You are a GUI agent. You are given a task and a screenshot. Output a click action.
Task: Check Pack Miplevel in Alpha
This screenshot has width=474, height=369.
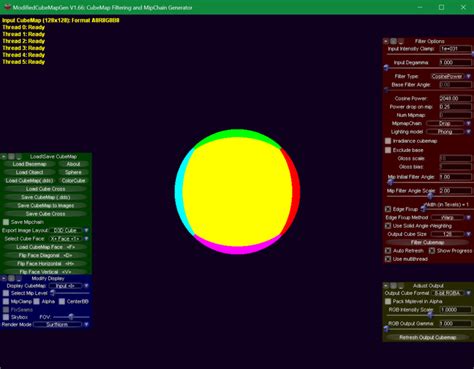[x=388, y=301]
